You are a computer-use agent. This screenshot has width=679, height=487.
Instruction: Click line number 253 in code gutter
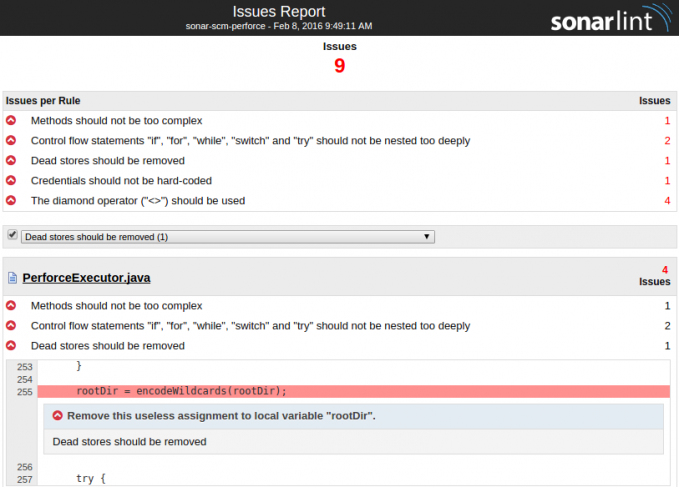click(x=25, y=367)
